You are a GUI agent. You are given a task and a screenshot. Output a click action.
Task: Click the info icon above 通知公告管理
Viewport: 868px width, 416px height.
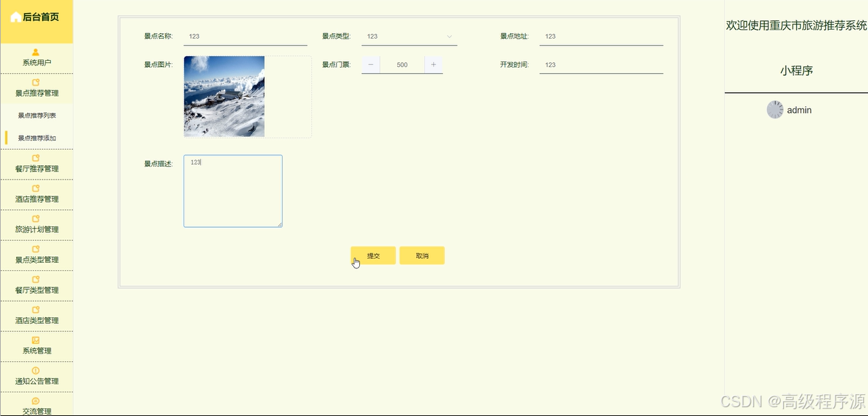pyautogui.click(x=36, y=371)
